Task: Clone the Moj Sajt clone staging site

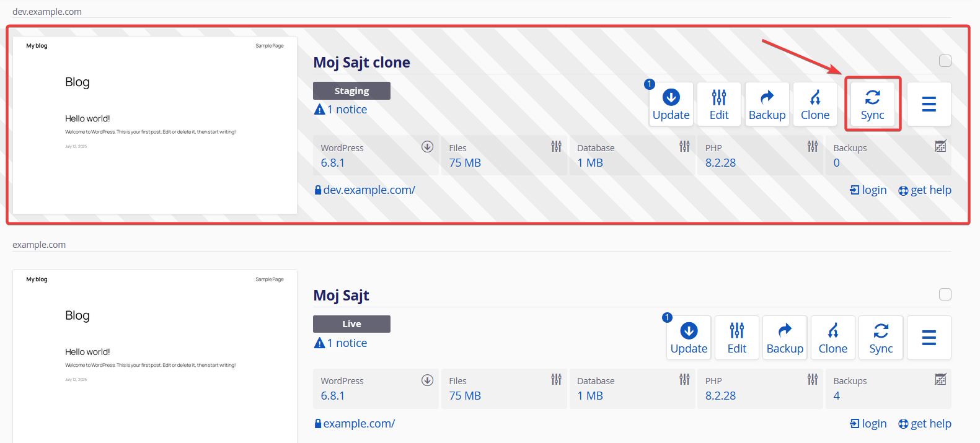Action: (815, 104)
